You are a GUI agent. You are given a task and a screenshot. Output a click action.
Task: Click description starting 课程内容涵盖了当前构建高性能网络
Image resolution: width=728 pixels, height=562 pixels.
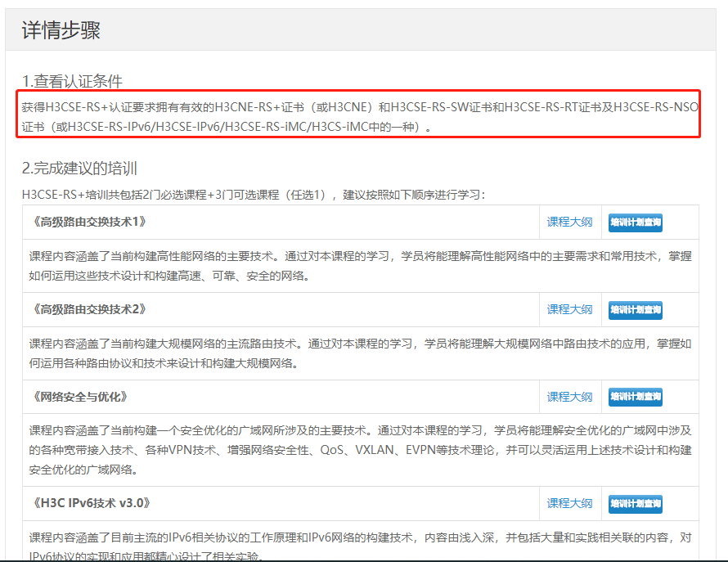pos(360,266)
